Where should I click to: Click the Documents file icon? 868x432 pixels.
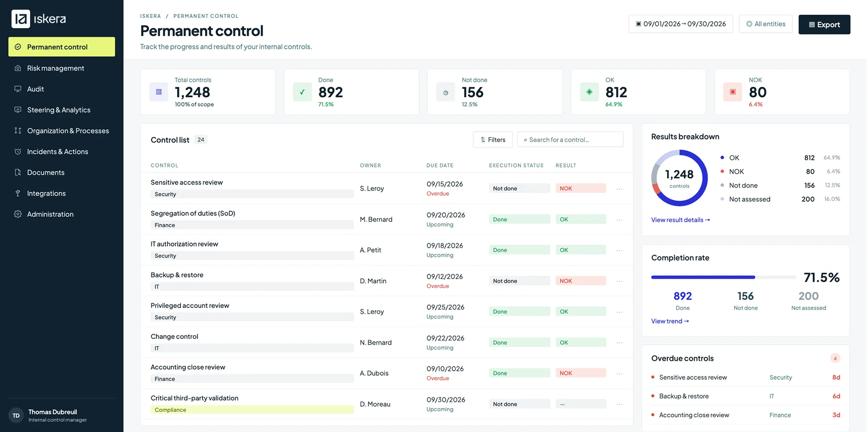(18, 172)
